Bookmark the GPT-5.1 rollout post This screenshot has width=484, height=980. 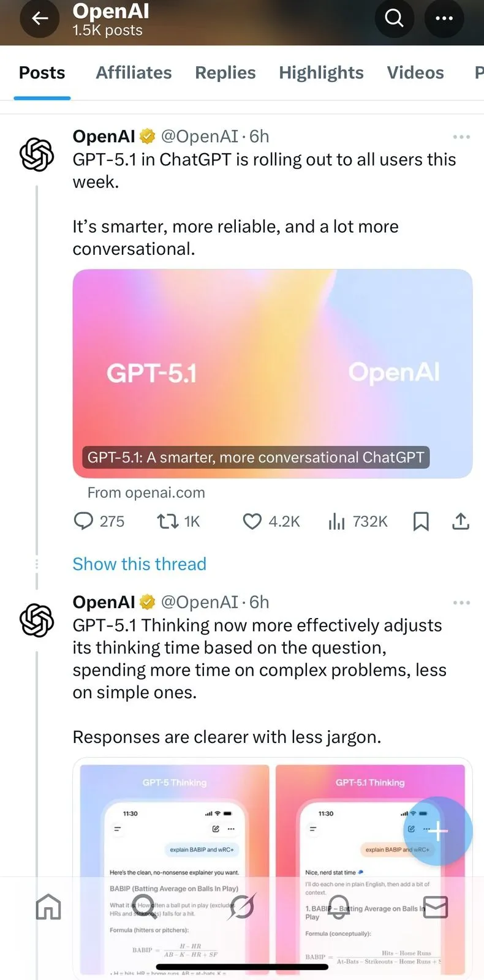(x=421, y=521)
